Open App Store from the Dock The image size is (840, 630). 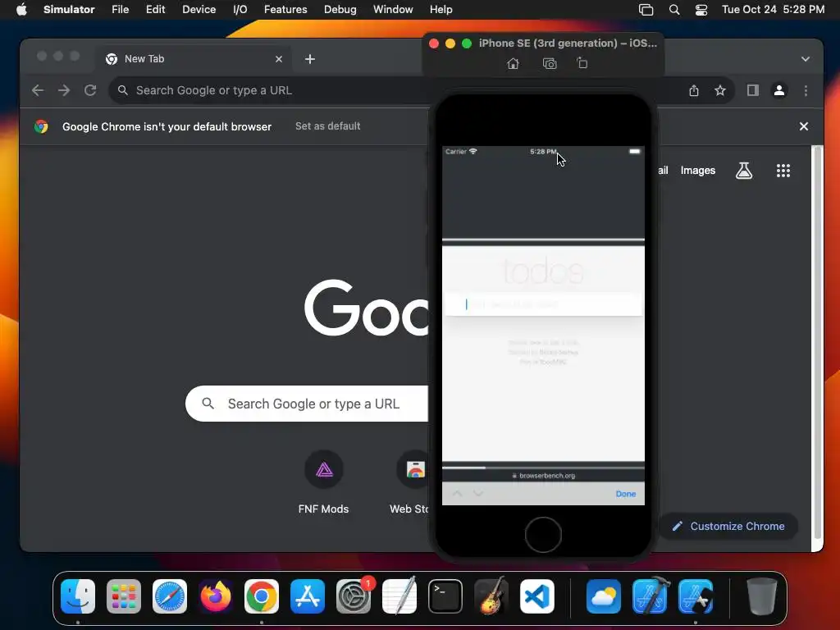(308, 596)
